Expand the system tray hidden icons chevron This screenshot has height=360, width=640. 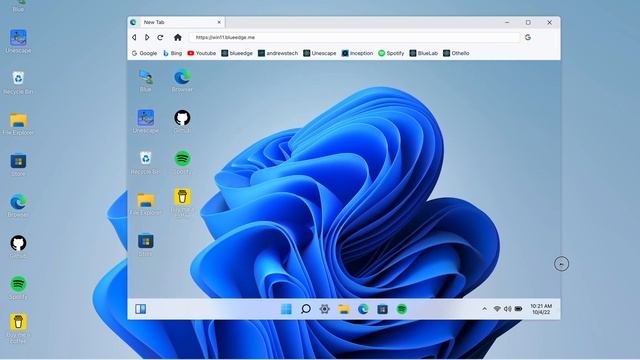point(484,309)
